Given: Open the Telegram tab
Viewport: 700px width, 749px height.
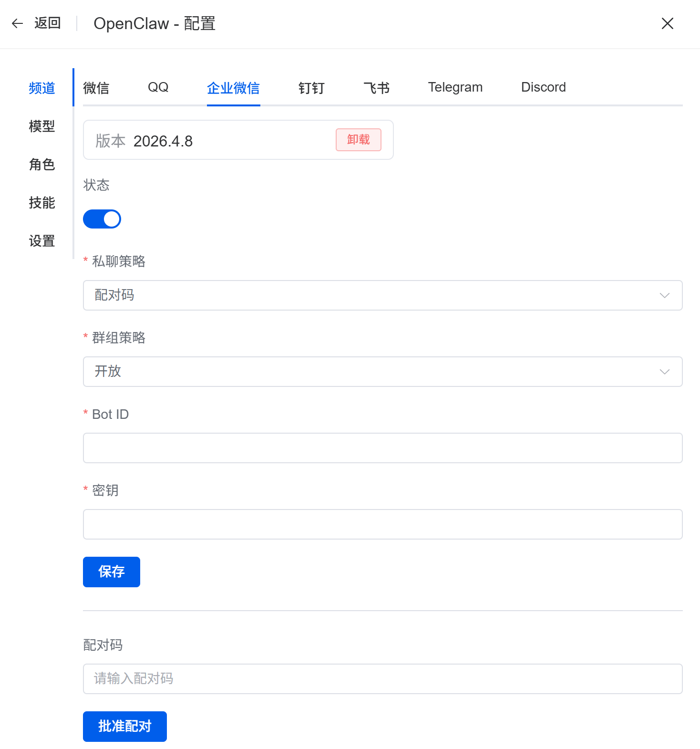Looking at the screenshot, I should (455, 87).
